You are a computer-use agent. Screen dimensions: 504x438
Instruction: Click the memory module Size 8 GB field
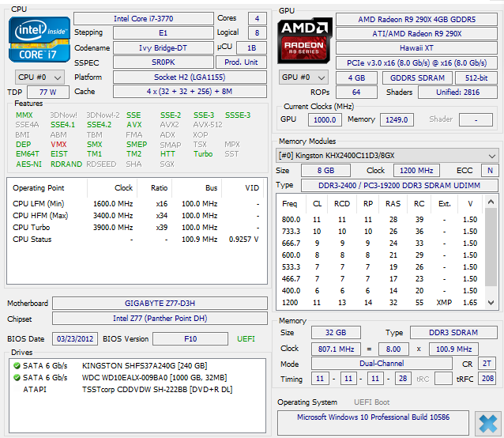pyautogui.click(x=325, y=171)
